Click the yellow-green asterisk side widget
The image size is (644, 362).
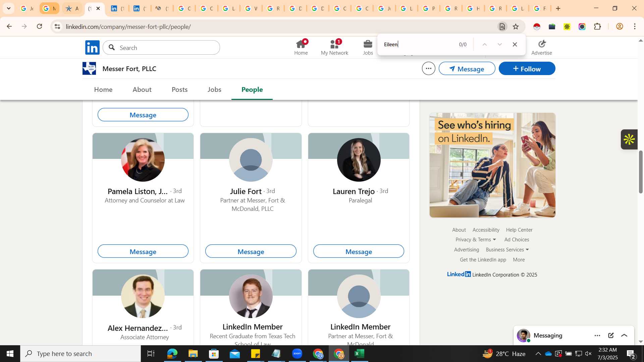pos(629,139)
